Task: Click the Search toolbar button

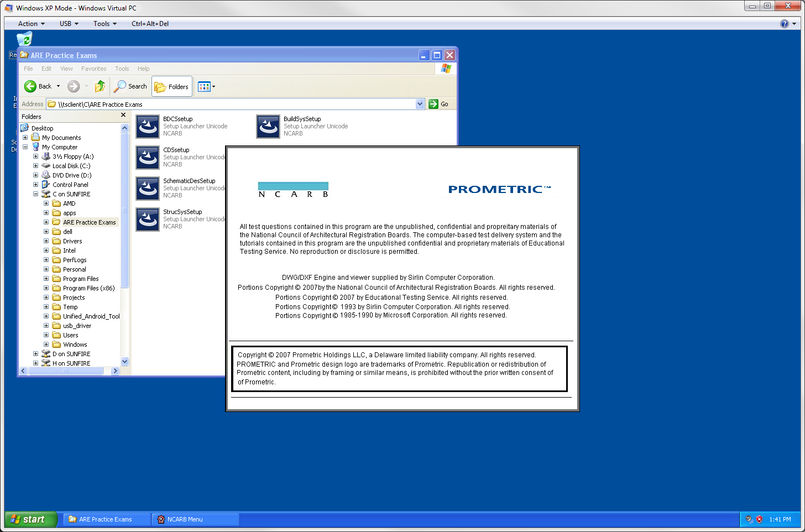Action: [x=130, y=86]
